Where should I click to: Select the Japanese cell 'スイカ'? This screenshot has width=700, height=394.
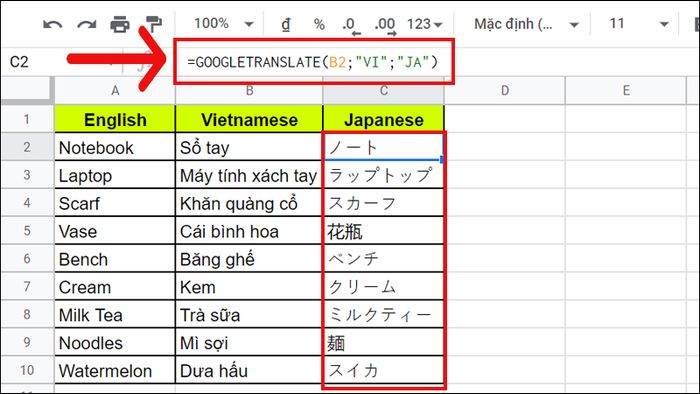[x=383, y=370]
